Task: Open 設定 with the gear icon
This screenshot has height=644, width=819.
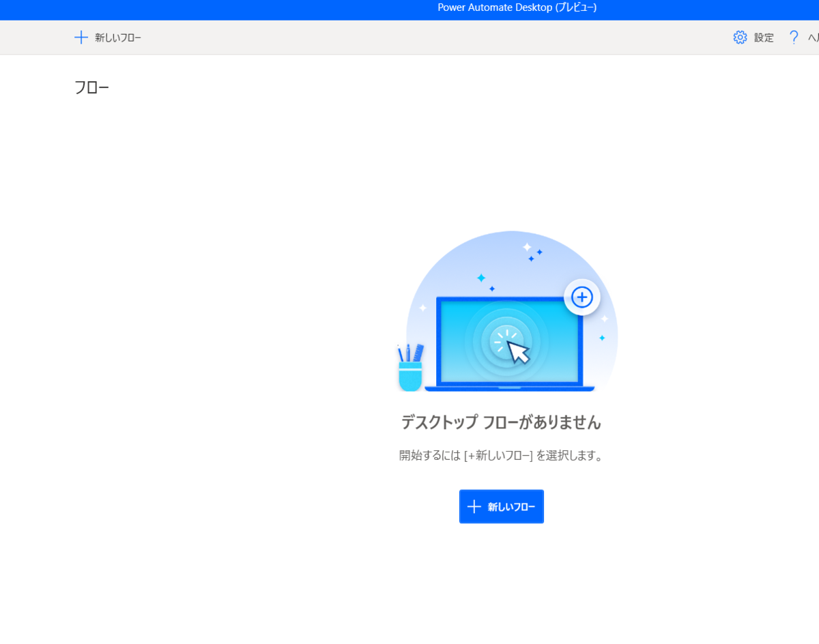Action: 753,38
